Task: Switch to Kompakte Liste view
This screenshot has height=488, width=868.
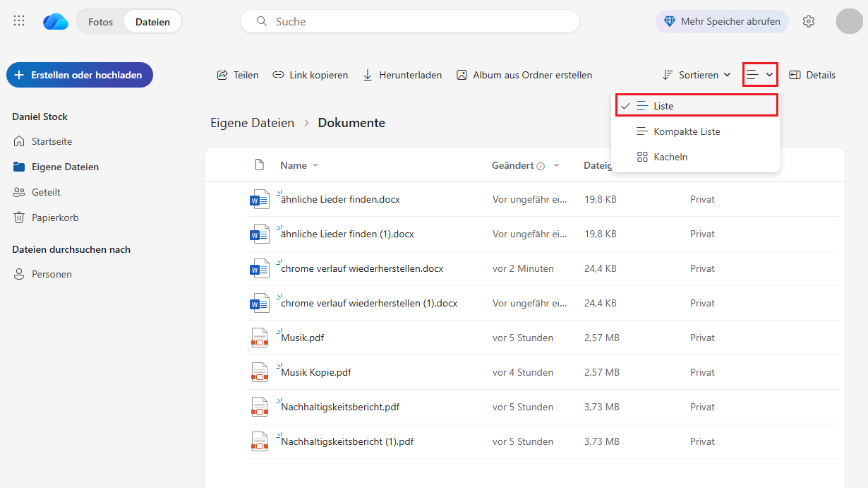Action: (686, 131)
